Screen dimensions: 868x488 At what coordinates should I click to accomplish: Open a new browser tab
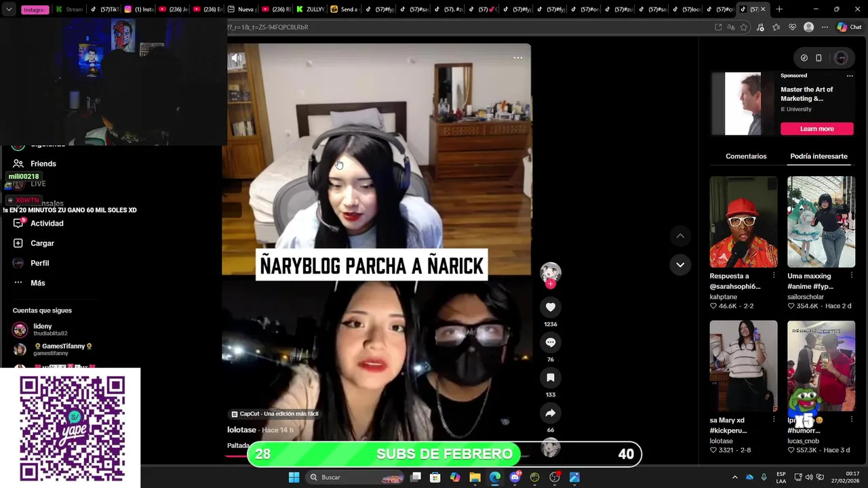point(779,9)
